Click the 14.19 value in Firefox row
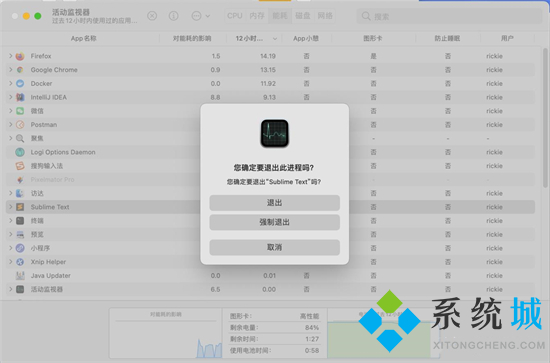 tap(268, 56)
